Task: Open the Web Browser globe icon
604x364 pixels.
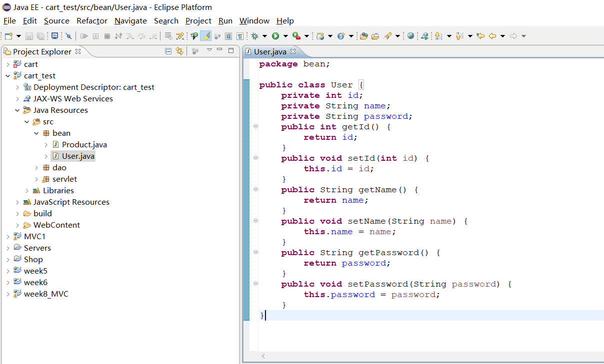Action: coord(410,36)
